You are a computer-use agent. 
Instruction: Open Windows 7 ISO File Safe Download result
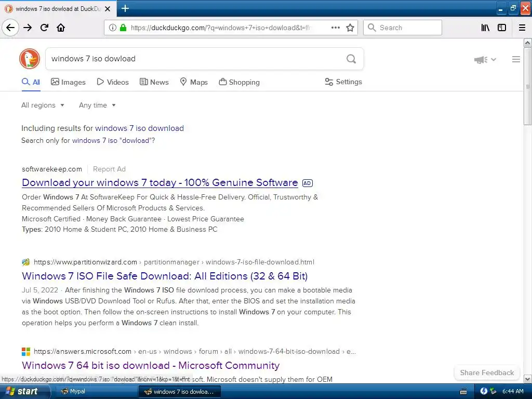tap(165, 276)
